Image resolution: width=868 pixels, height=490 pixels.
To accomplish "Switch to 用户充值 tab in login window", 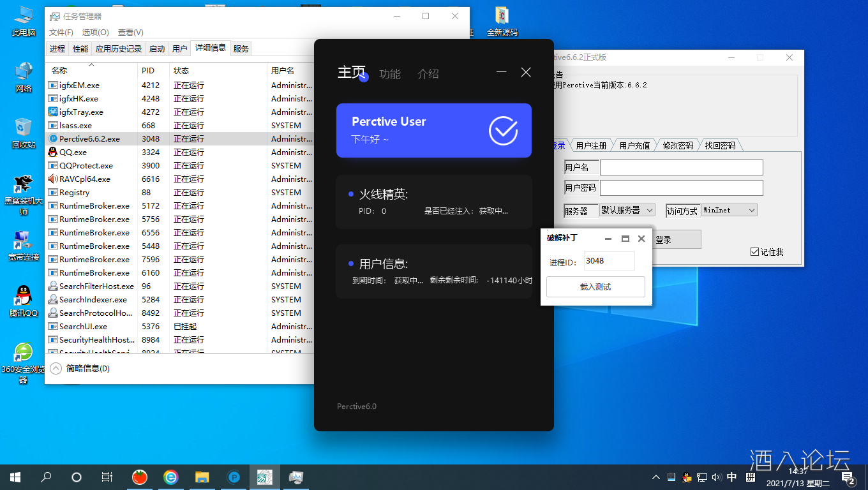I will 634,145.
